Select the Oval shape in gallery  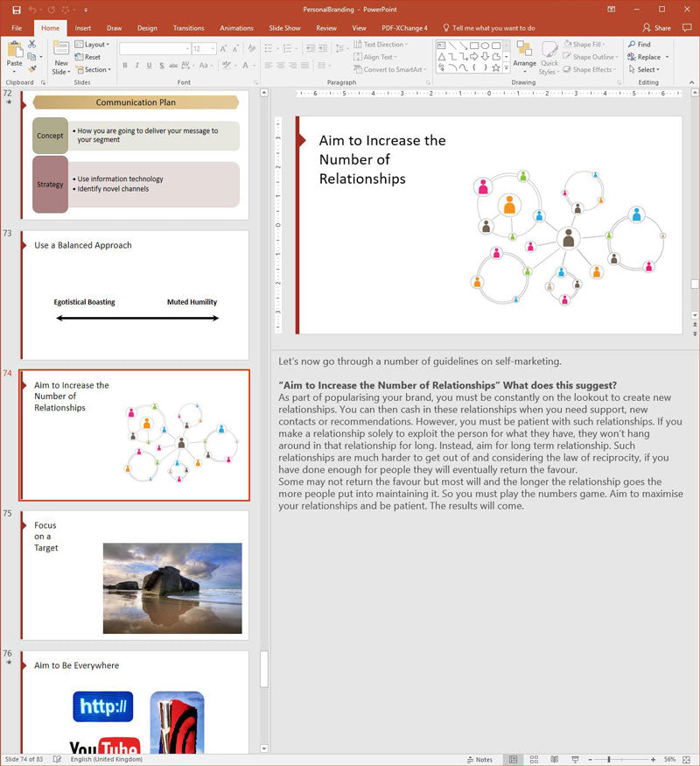486,46
